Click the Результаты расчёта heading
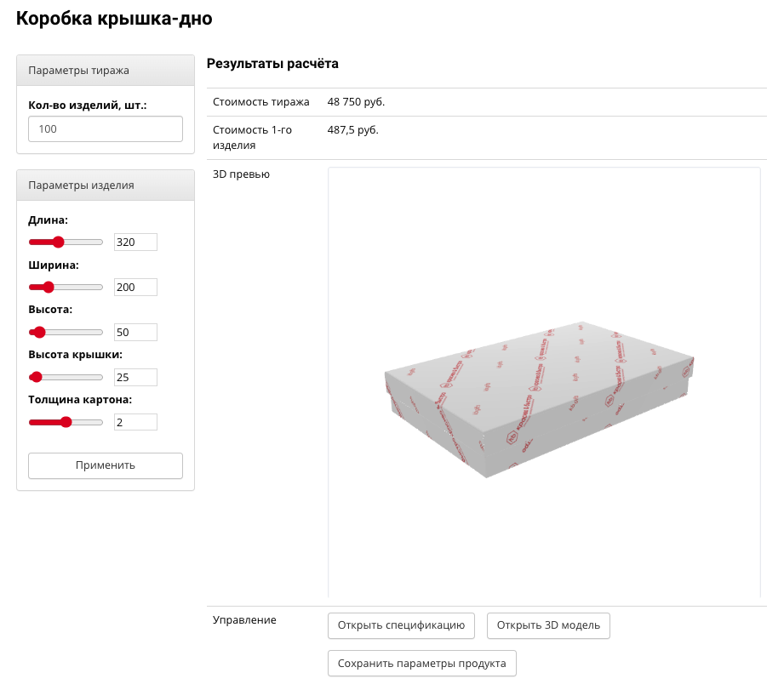The height and width of the screenshot is (690, 784). (272, 64)
